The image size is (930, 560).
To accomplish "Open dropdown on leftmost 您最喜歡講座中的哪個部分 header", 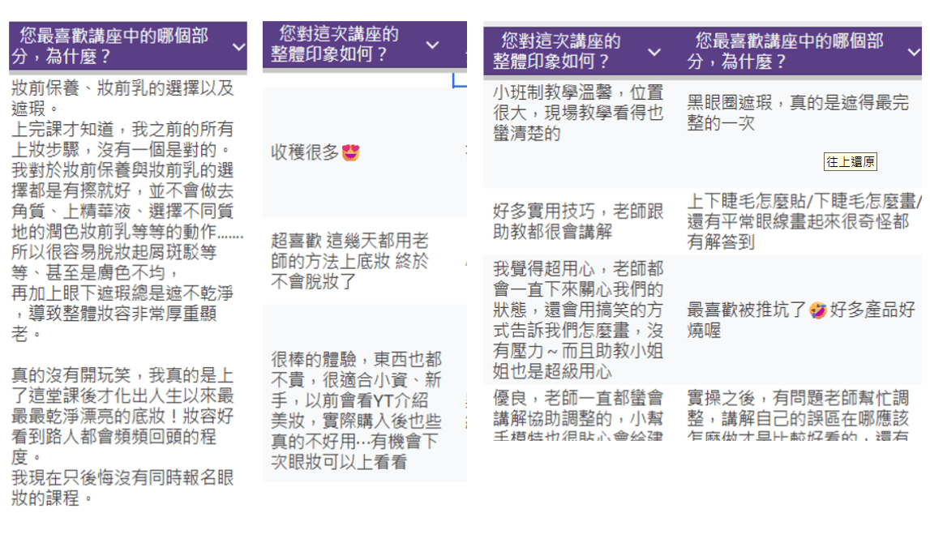I will click(238, 47).
